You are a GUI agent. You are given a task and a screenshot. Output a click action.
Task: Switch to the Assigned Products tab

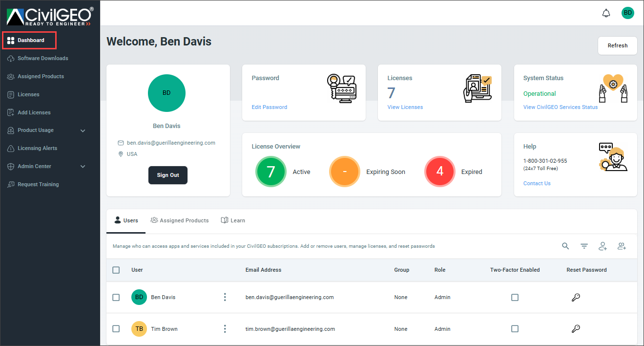[x=180, y=220]
